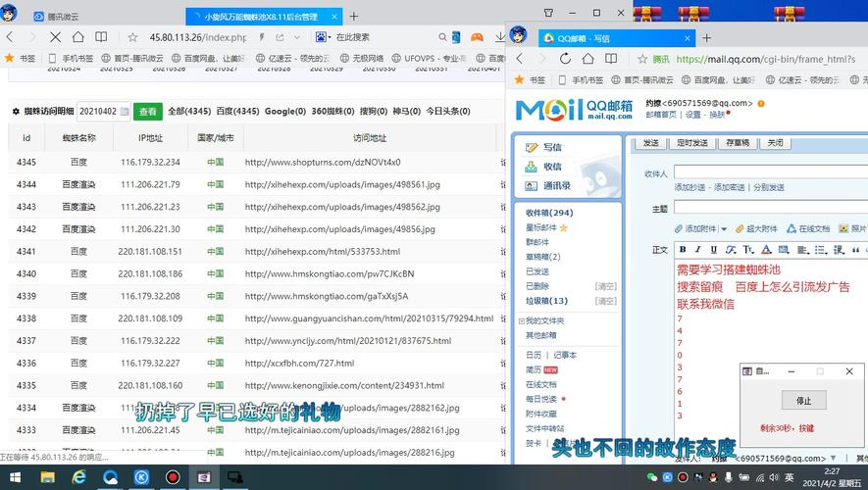Image resolution: width=868 pixels, height=490 pixels.
Task: Open font family icon in mail editor
Action: click(x=731, y=250)
